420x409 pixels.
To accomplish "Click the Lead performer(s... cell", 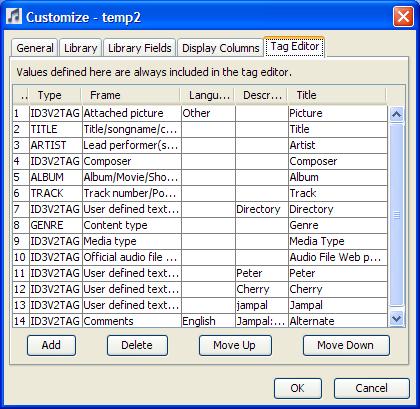I will coord(132,145).
